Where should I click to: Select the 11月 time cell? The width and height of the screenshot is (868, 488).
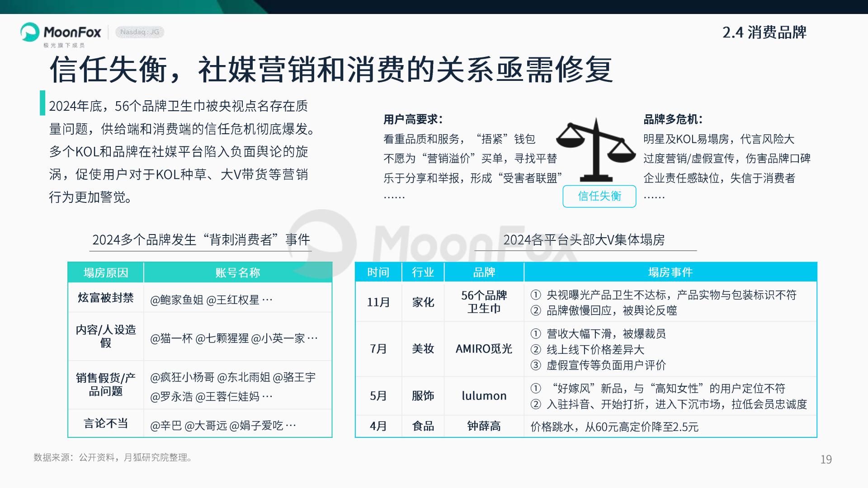(x=378, y=302)
